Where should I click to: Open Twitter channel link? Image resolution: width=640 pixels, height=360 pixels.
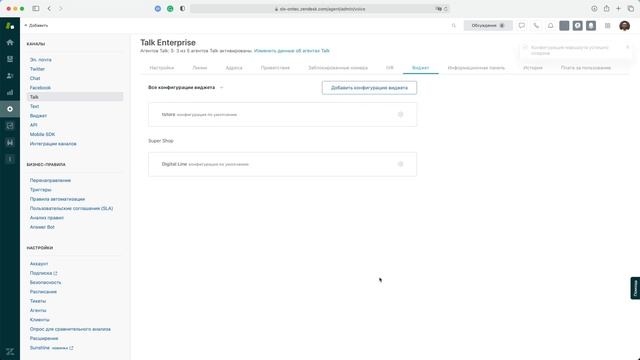tap(37, 69)
